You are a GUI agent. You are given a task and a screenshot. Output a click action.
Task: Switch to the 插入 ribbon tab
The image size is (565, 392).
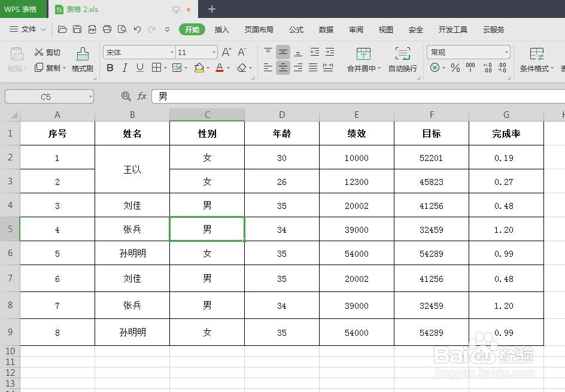[x=221, y=29]
